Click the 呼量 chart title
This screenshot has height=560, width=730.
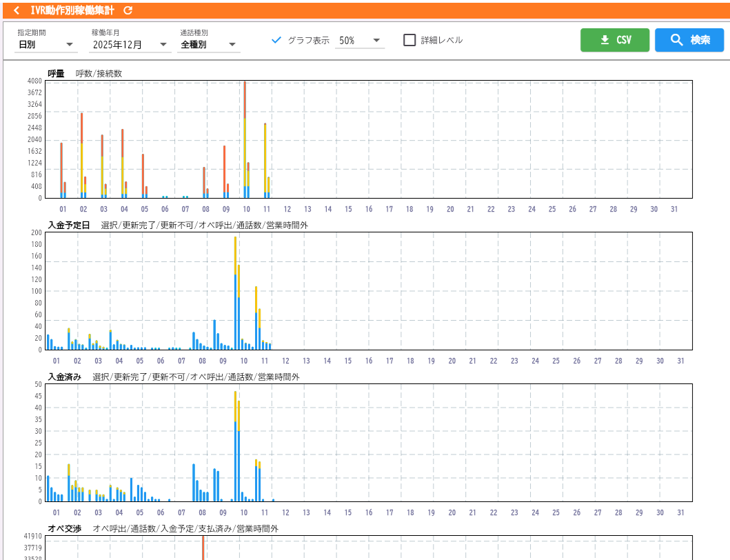point(56,73)
